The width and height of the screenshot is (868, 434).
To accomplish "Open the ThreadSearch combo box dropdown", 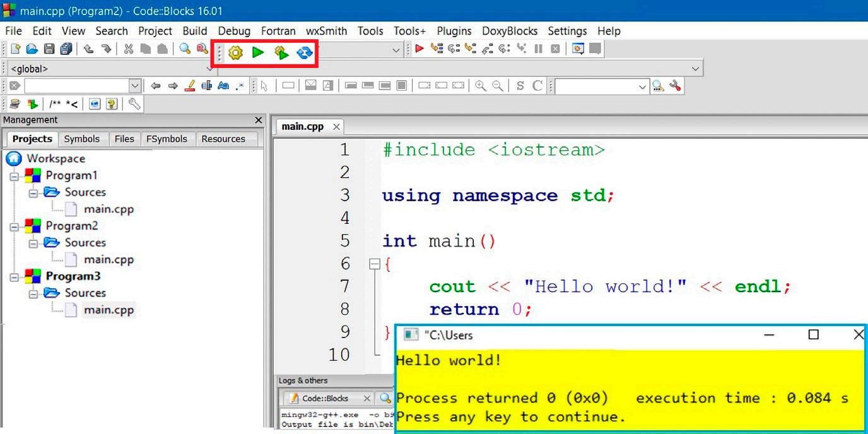I will pyautogui.click(x=643, y=86).
